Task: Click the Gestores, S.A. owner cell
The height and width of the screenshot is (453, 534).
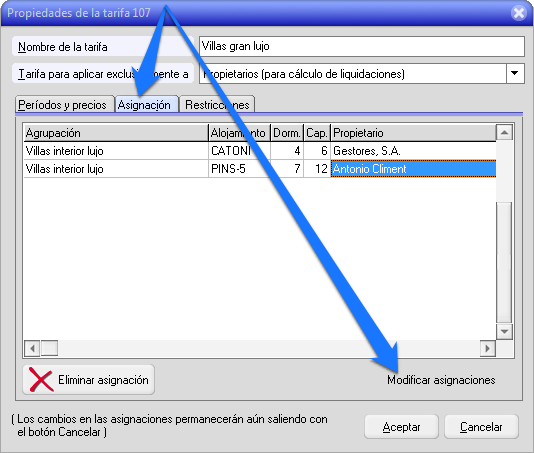Action: click(x=413, y=151)
